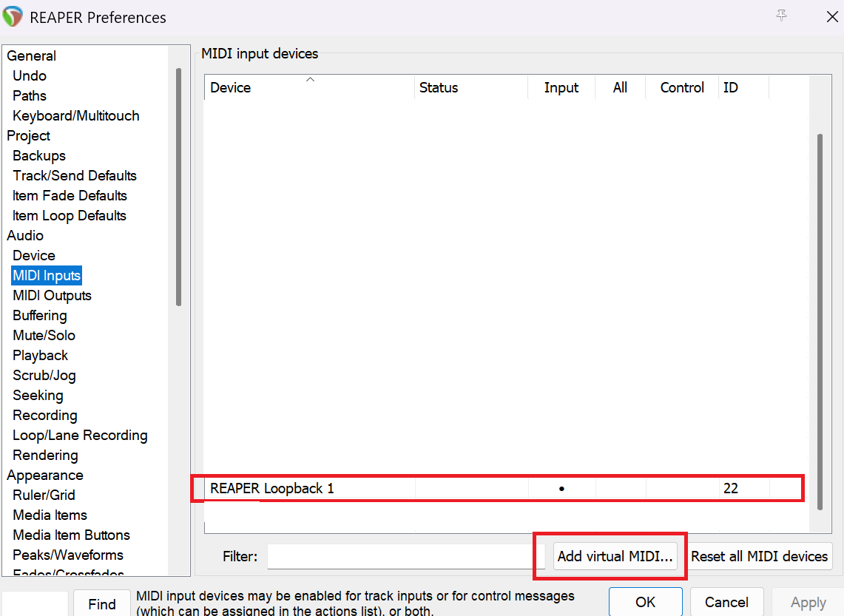Click the Apply button
844x616 pixels.
click(x=808, y=603)
